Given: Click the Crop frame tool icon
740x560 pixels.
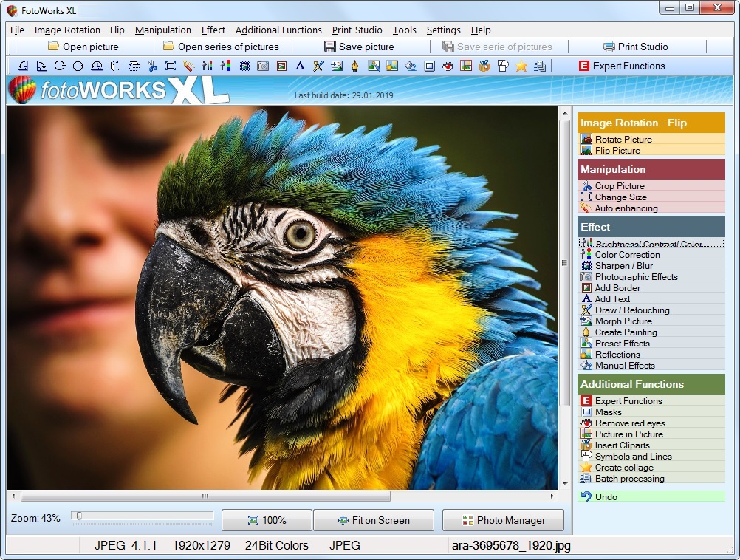Looking at the screenshot, I should click(x=171, y=66).
